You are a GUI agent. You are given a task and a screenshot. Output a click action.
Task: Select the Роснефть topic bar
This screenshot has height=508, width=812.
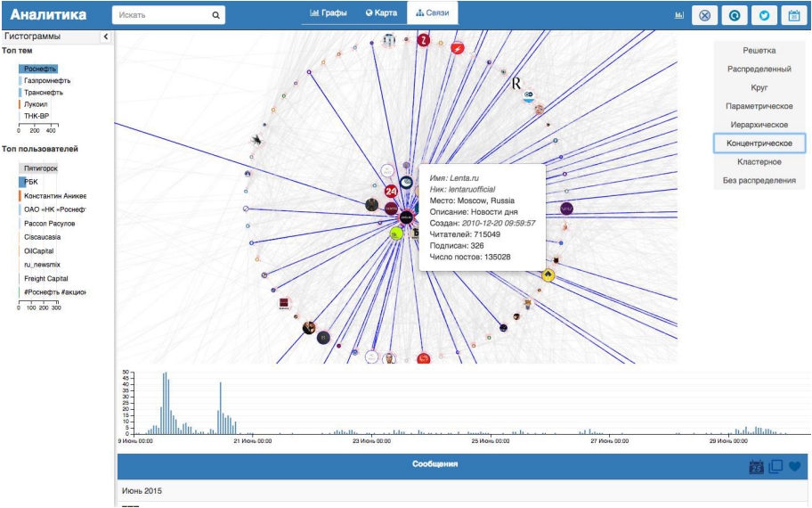click(x=38, y=69)
